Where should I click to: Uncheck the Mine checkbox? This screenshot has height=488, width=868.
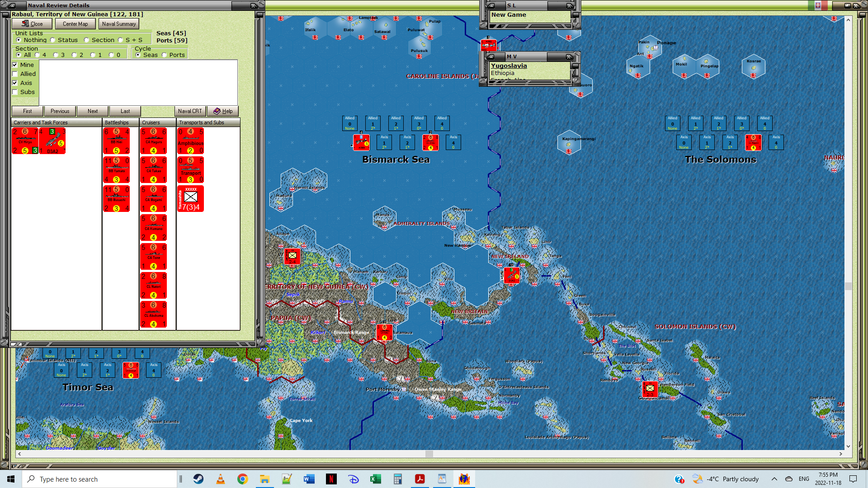tap(15, 65)
